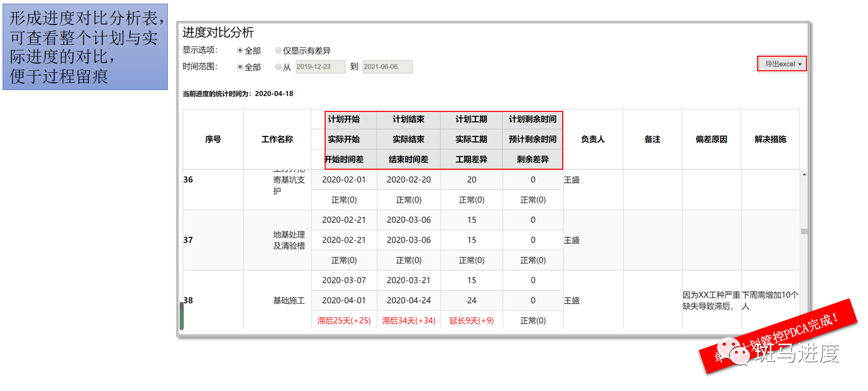Screen dimensions: 868x391
Task: Click 实际工期 column header
Action: pyautogui.click(x=472, y=139)
